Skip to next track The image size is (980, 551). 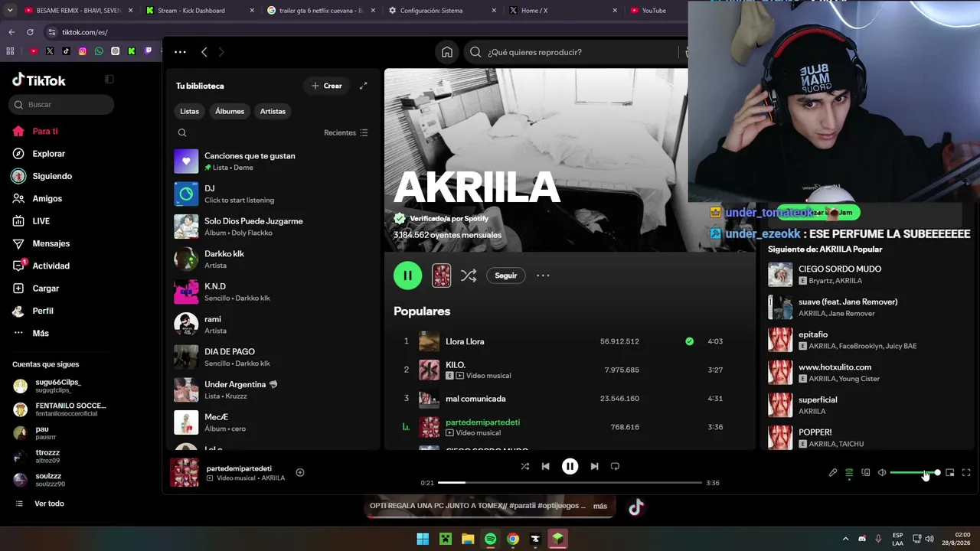coord(594,466)
